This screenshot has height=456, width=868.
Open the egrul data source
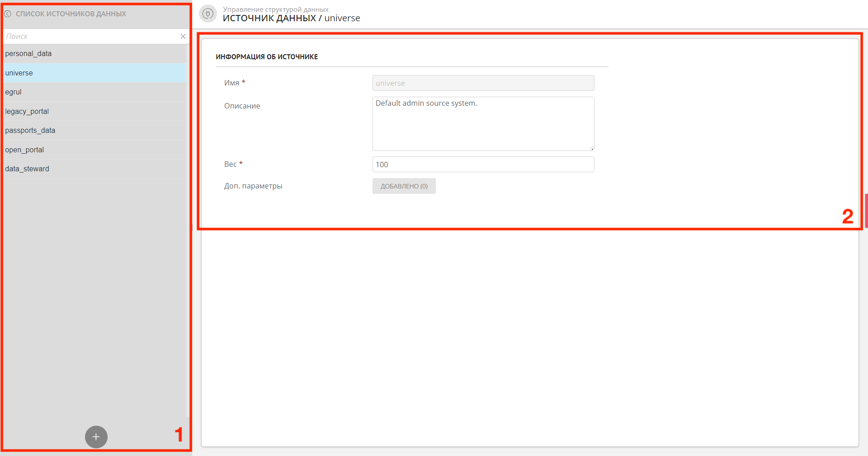pyautogui.click(x=14, y=92)
